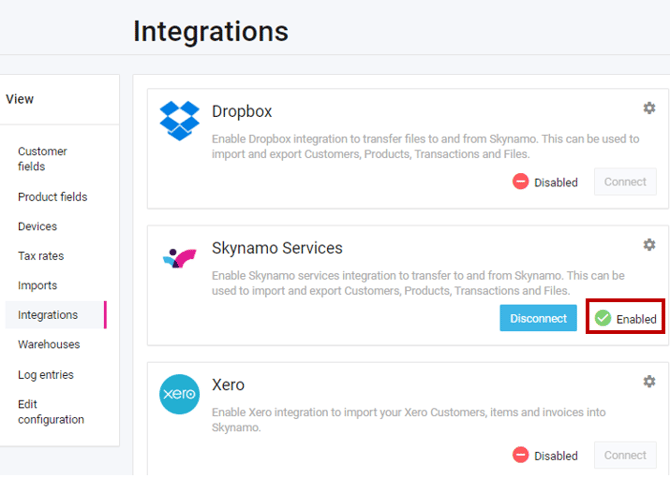View Log entries page
The image size is (670, 478).
45,375
